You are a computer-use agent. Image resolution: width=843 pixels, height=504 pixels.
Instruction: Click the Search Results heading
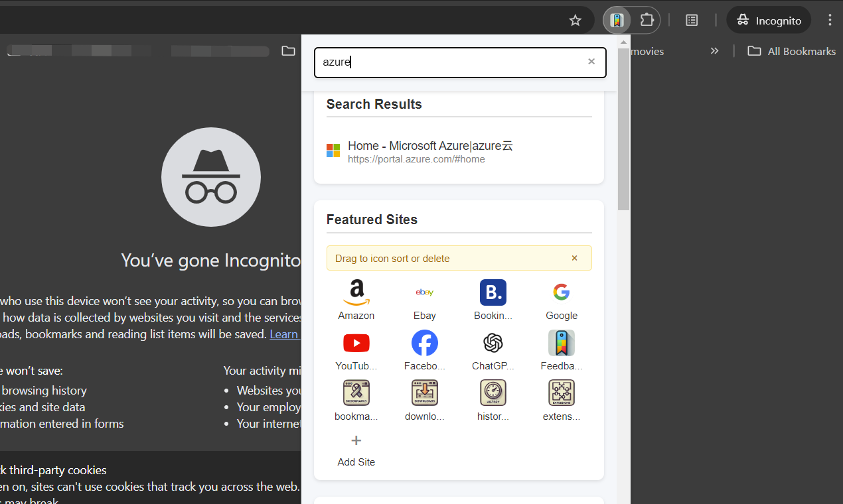point(374,104)
